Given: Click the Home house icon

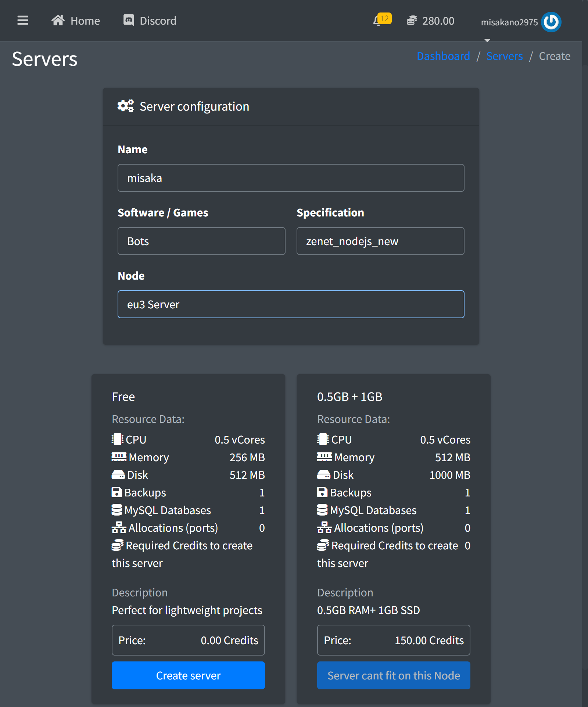Looking at the screenshot, I should [58, 21].
